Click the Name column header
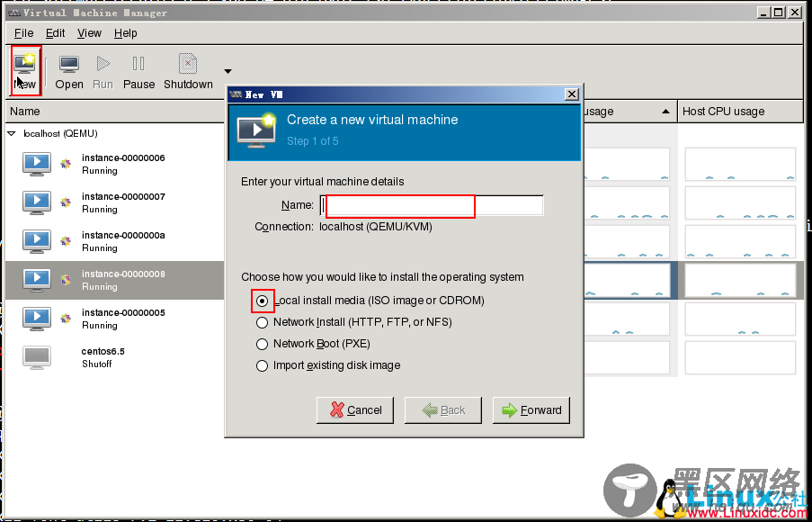The height and width of the screenshot is (522, 812). [115, 112]
